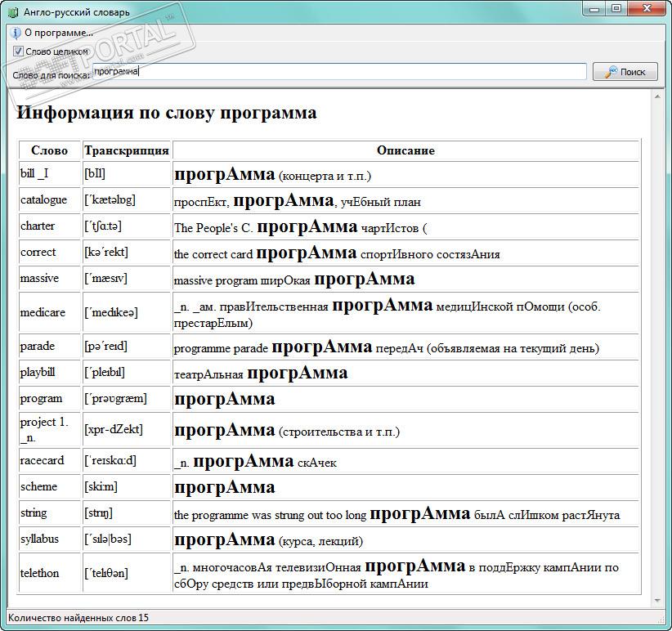
Task: Click description 'massive program ширОкая прогрАмма'
Action: pyautogui.click(x=405, y=279)
